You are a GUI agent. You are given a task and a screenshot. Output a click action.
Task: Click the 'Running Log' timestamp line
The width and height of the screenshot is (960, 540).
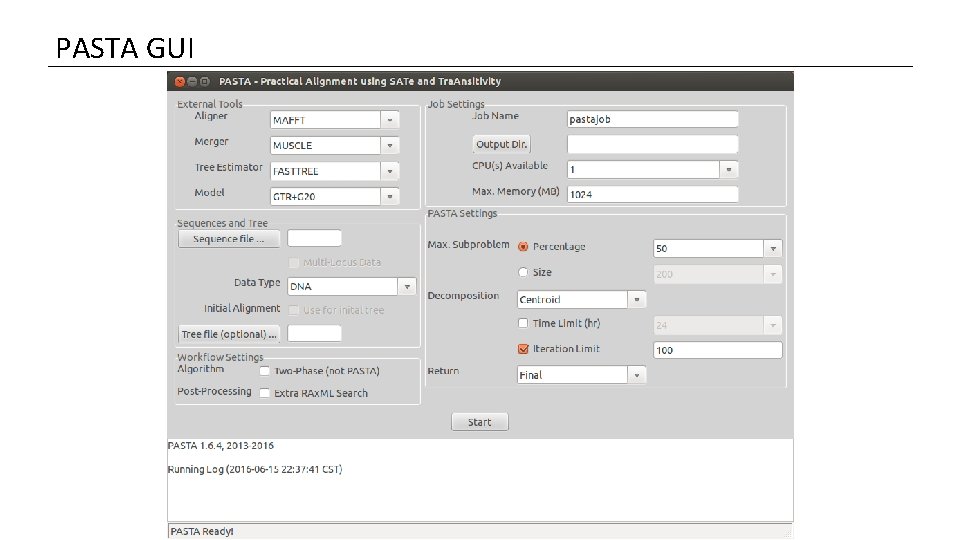pyautogui.click(x=255, y=470)
